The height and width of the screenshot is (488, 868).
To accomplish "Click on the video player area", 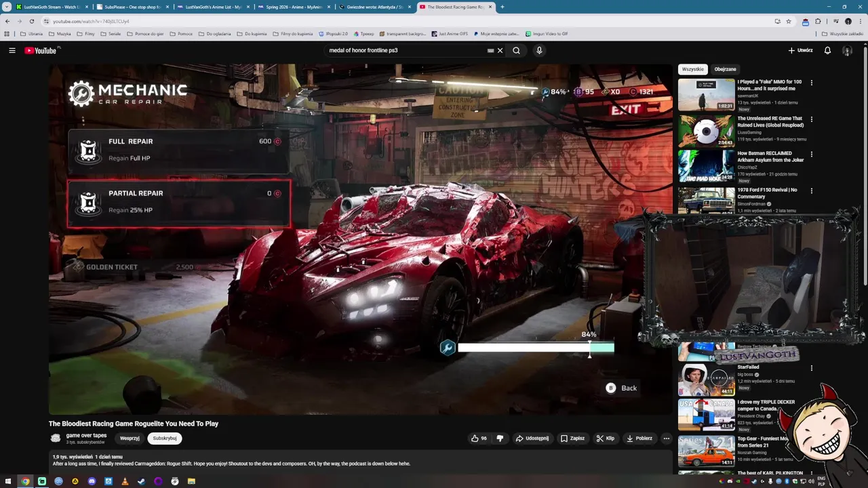I will tap(360, 239).
